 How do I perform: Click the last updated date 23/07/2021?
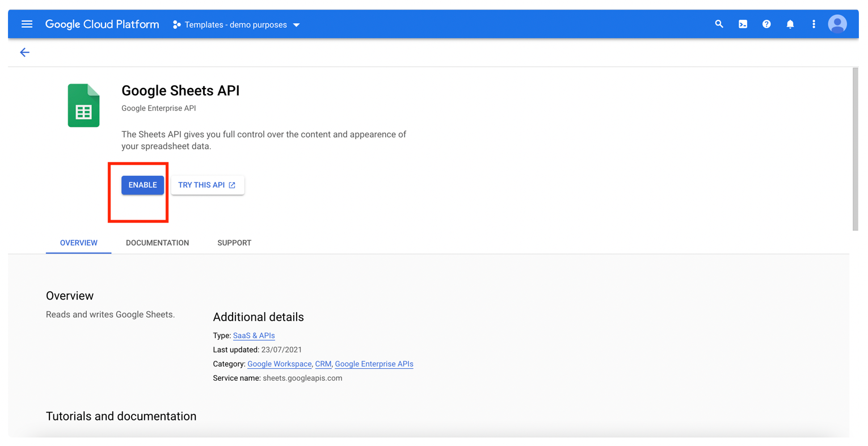pos(281,350)
